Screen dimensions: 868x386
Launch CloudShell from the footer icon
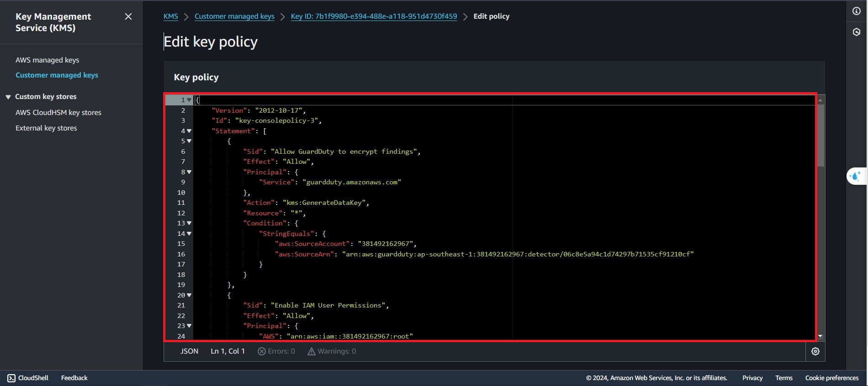(x=11, y=378)
